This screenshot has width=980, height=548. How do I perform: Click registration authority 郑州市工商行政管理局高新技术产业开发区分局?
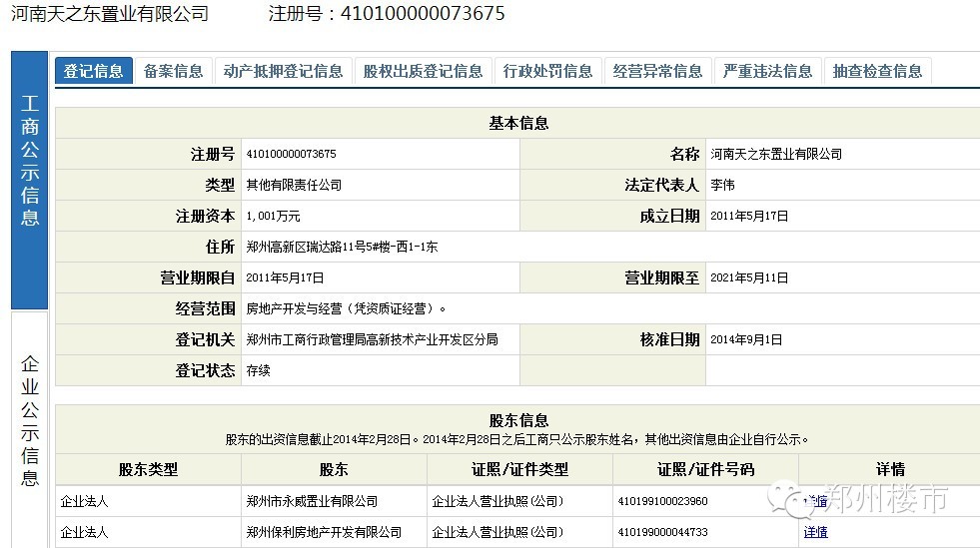pos(372,339)
